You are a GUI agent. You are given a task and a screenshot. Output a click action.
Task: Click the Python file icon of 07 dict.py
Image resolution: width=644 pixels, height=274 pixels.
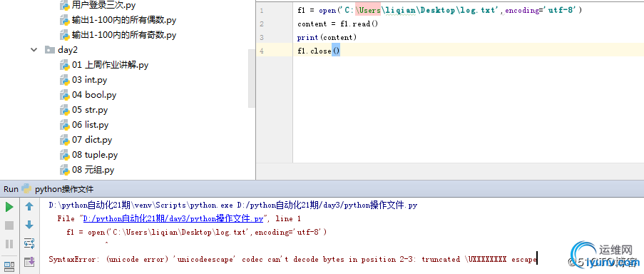[64, 140]
